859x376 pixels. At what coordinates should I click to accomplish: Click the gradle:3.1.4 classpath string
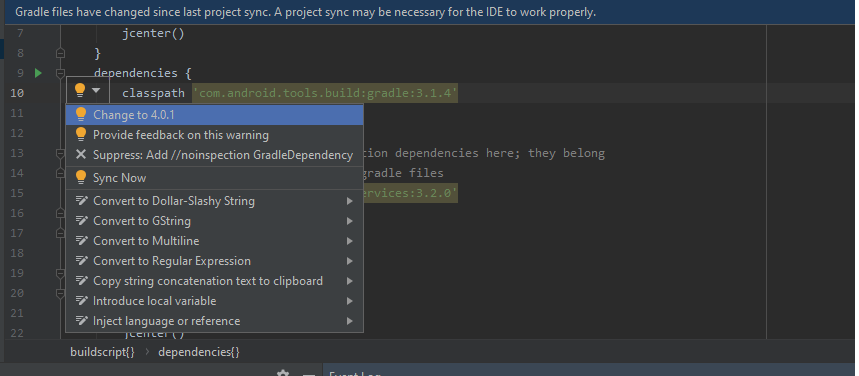point(325,93)
